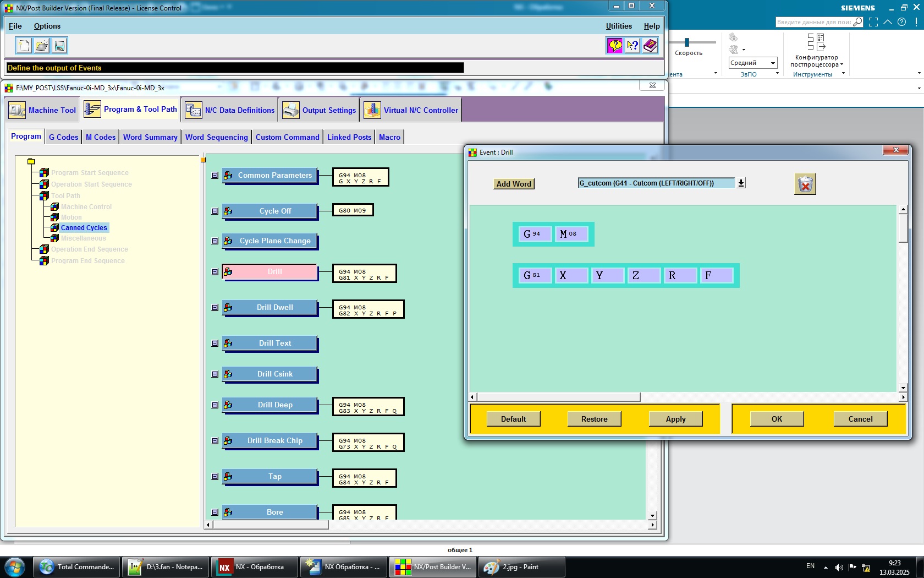This screenshot has height=578, width=924.
Task: Collapse the Drill event box
Action: 215,272
